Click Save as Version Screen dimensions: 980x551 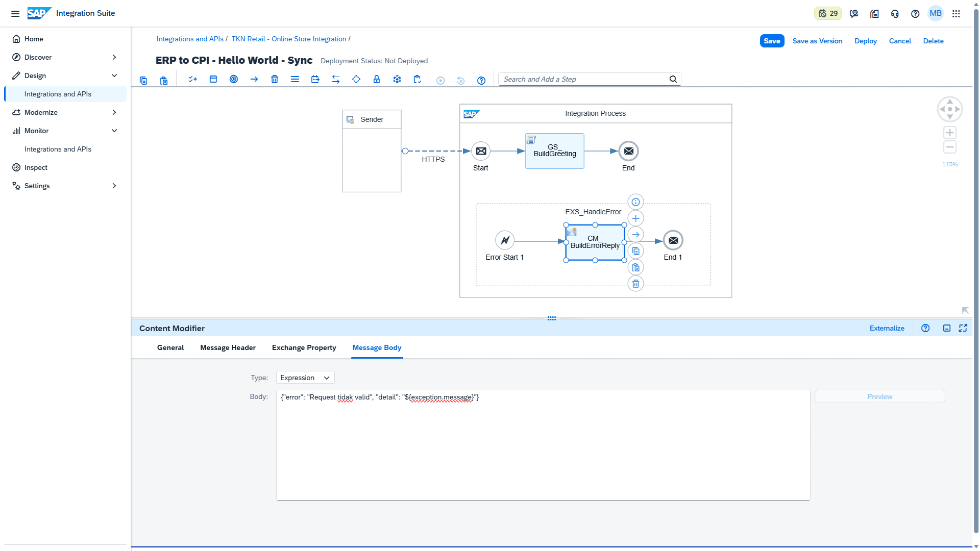(x=817, y=41)
